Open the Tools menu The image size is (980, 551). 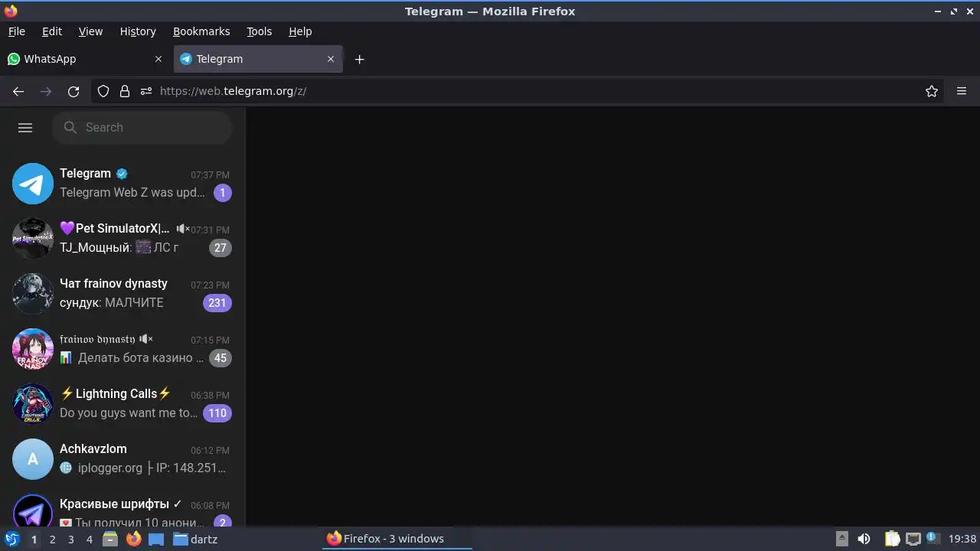(x=260, y=31)
